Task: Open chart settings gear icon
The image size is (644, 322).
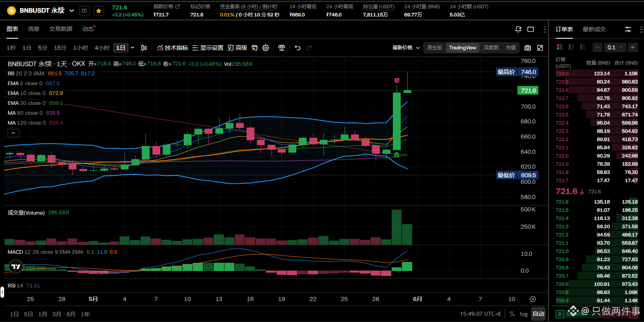Action: click(x=265, y=48)
